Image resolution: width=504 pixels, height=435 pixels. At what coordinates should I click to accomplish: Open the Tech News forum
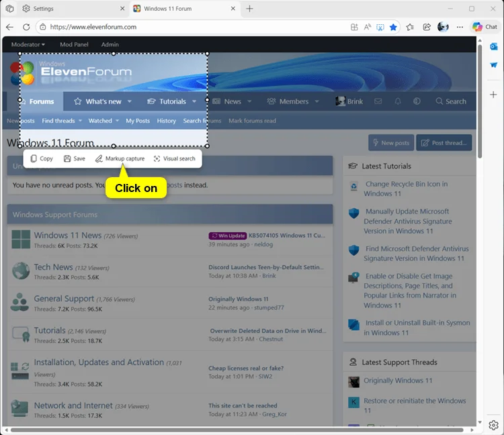[53, 267]
